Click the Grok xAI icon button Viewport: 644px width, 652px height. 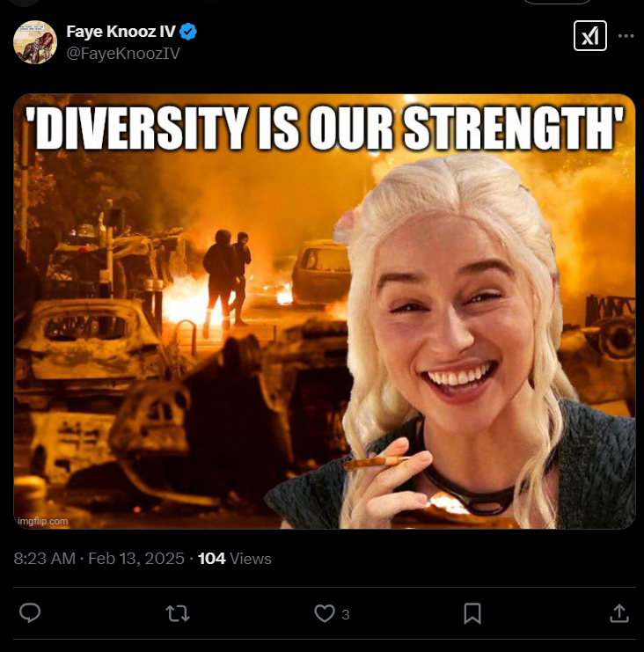point(590,36)
